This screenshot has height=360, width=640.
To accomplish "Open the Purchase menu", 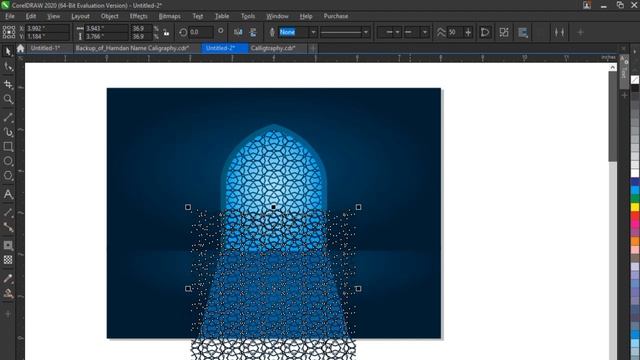I will 336,16.
